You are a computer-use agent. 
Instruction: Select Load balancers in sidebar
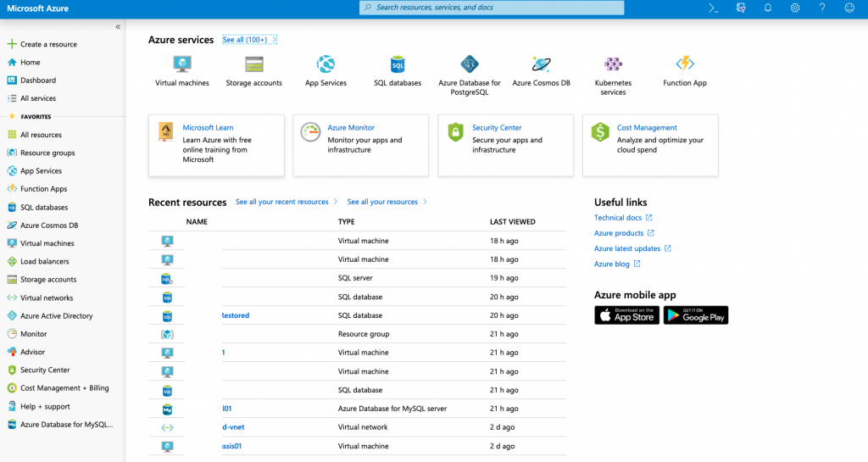pos(44,261)
